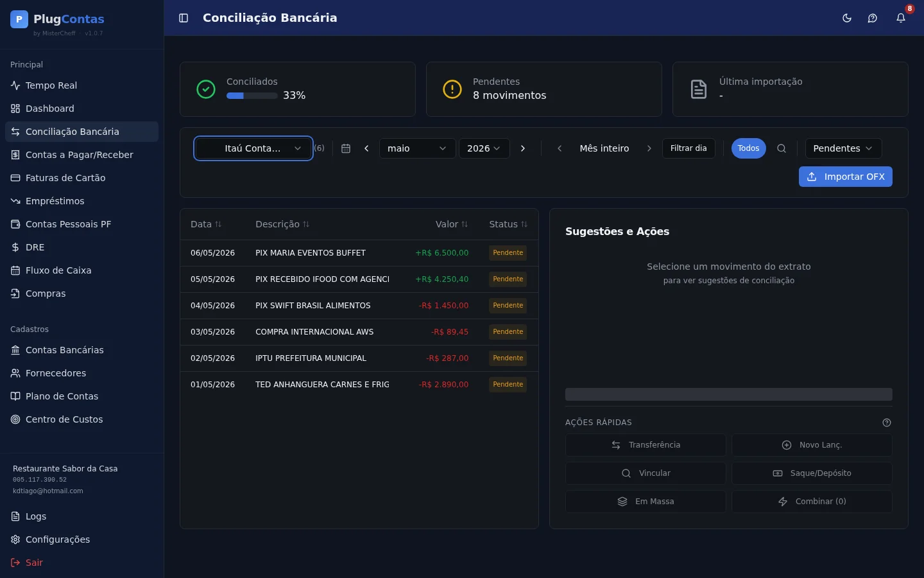Select row COMPRA INTERNACIONAL AWS

tap(359, 332)
